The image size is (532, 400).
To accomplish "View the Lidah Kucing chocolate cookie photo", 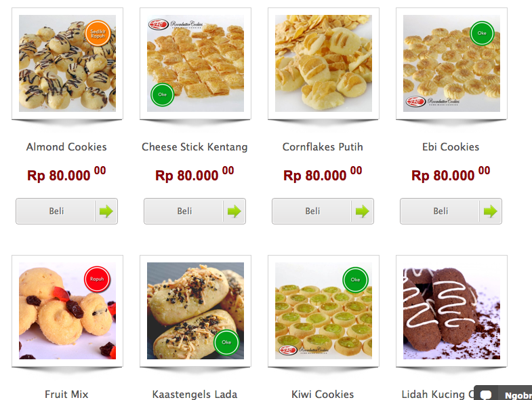I will [451, 311].
